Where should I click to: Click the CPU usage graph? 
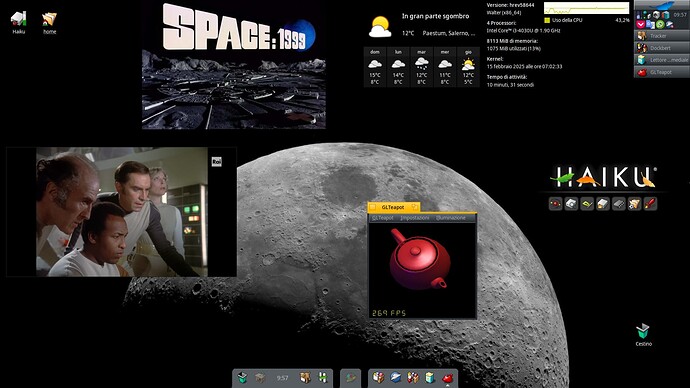tap(587, 8)
